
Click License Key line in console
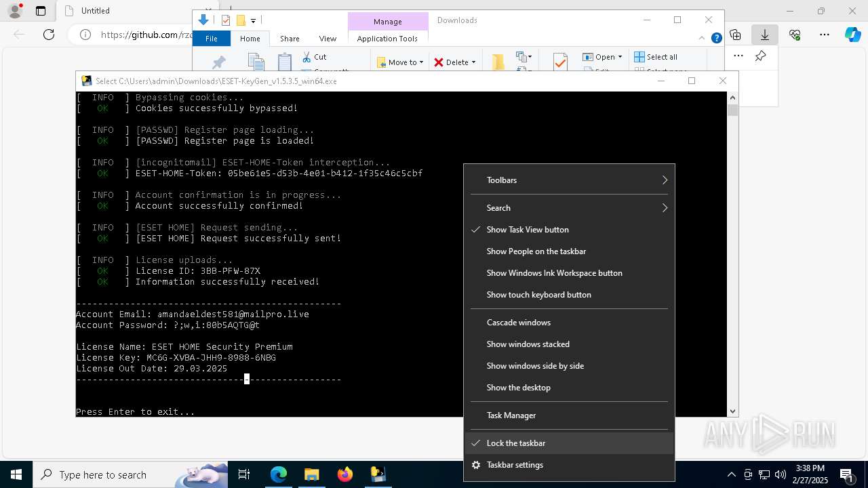(176, 358)
